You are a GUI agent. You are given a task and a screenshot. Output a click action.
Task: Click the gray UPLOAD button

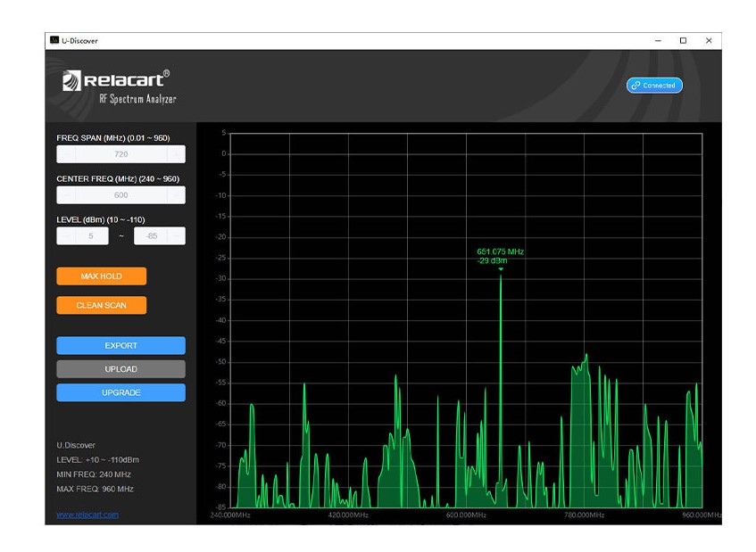[x=120, y=369]
